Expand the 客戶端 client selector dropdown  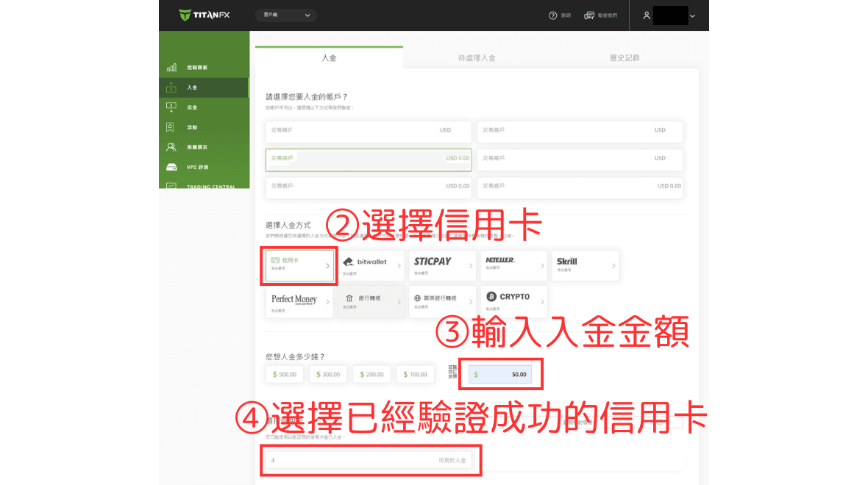286,15
